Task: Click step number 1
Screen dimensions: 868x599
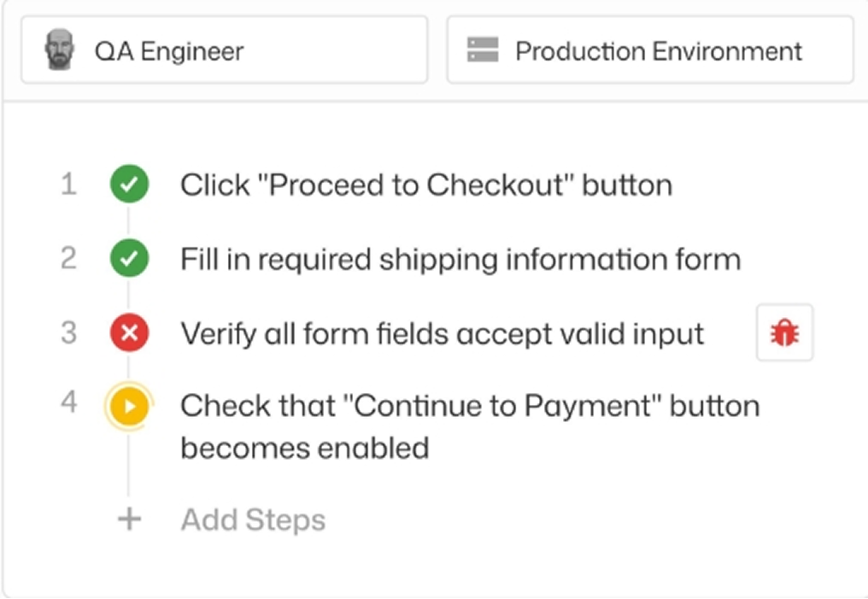Action: (68, 185)
